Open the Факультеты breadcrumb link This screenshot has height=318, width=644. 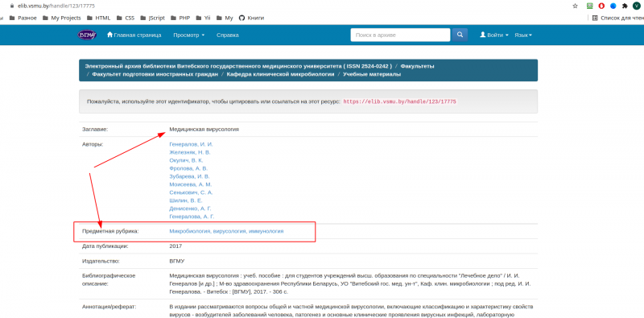pyautogui.click(x=417, y=66)
